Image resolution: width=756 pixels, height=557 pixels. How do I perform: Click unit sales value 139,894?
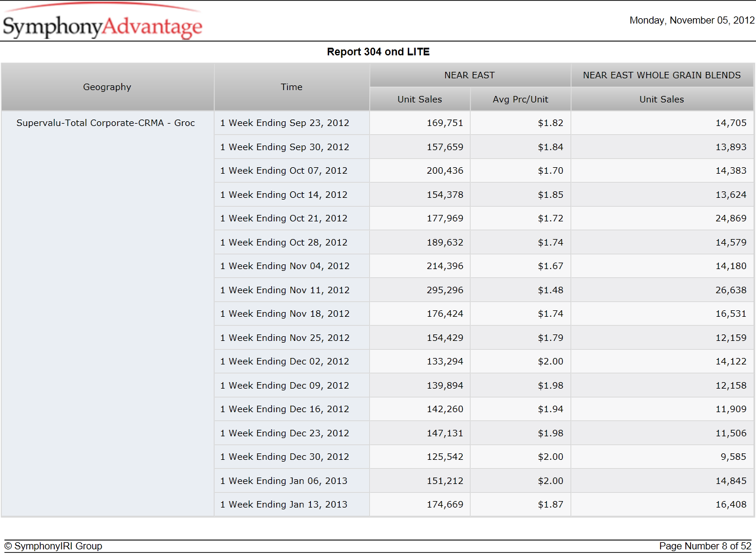pyautogui.click(x=445, y=386)
